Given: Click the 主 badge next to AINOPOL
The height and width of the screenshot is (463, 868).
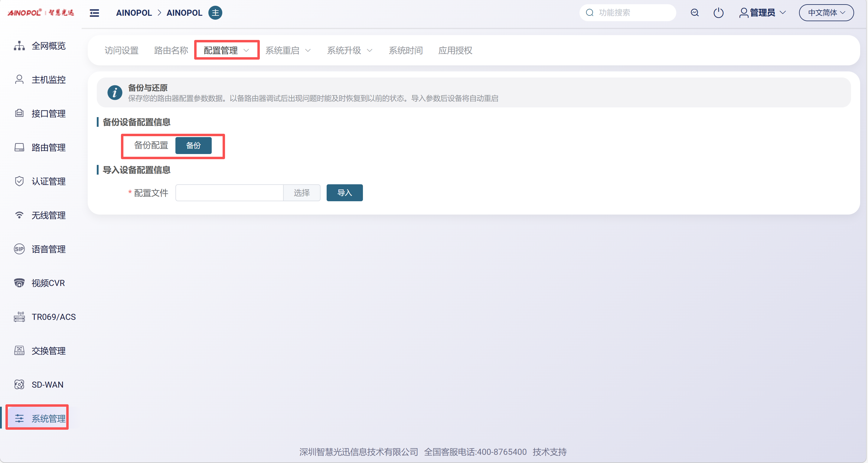Looking at the screenshot, I should click(x=215, y=13).
